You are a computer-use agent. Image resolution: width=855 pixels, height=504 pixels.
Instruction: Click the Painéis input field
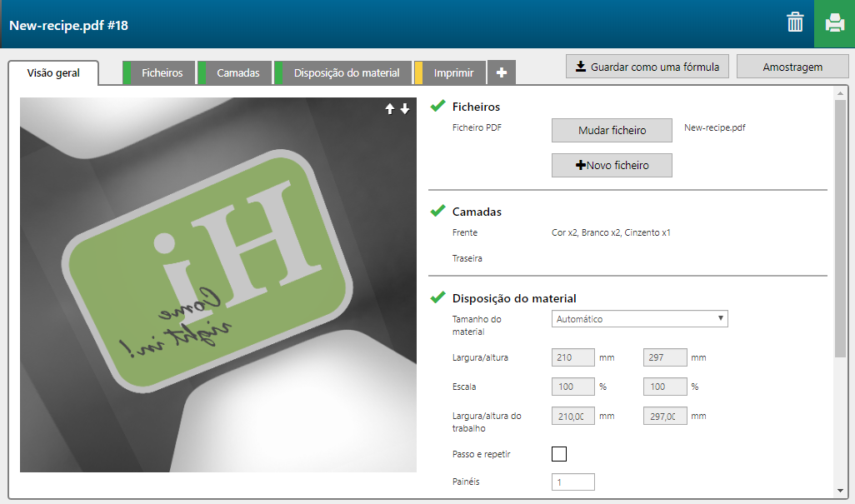(572, 482)
